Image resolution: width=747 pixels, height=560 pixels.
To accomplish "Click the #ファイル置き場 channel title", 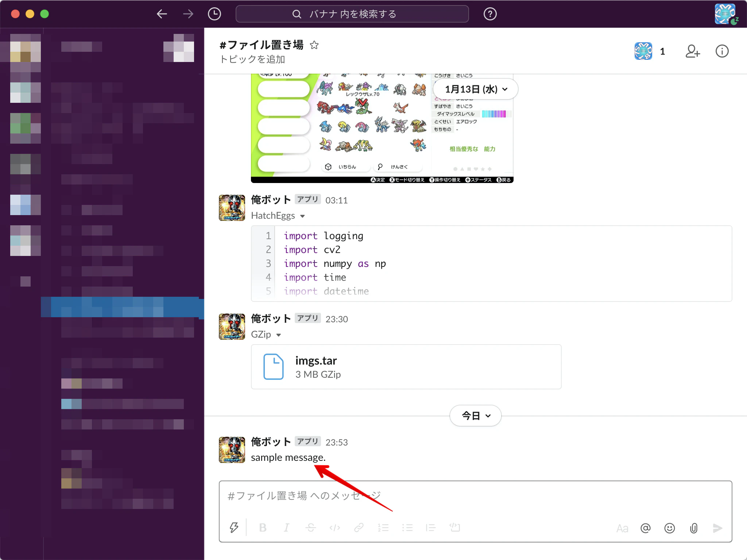I will (x=261, y=45).
